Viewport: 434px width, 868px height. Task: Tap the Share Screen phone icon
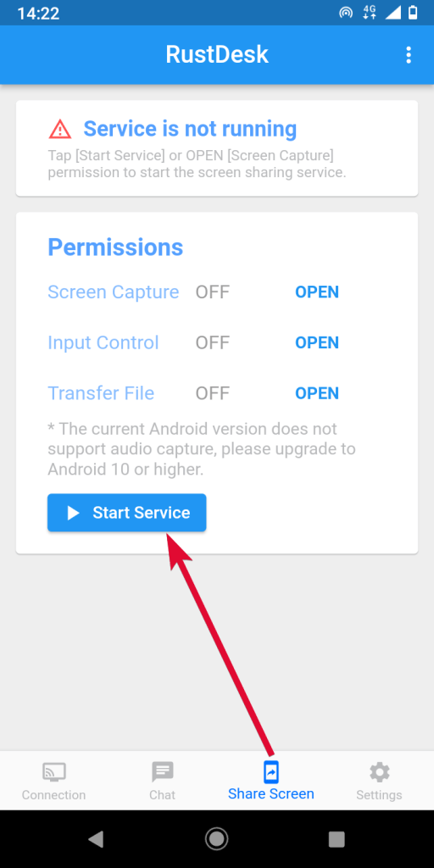(x=270, y=771)
